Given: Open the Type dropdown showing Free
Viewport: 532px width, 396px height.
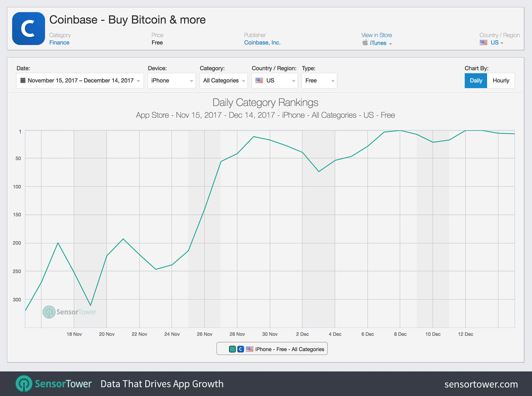Looking at the screenshot, I should 318,80.
